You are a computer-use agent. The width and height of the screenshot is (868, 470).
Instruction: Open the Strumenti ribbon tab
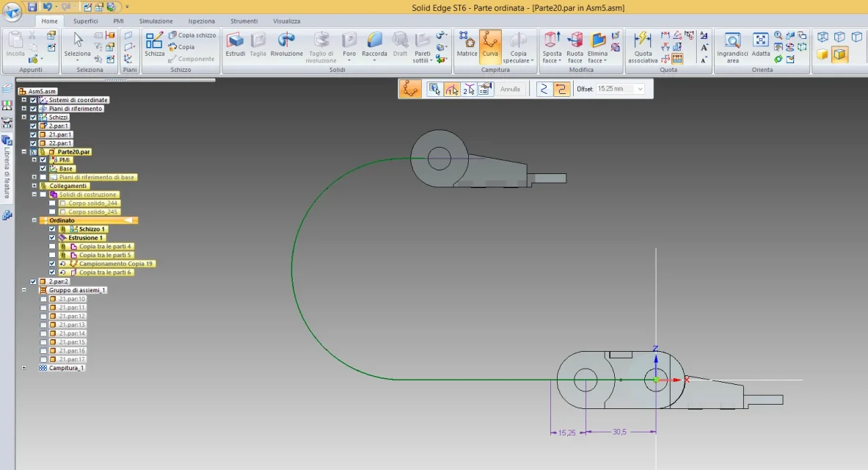tap(244, 21)
